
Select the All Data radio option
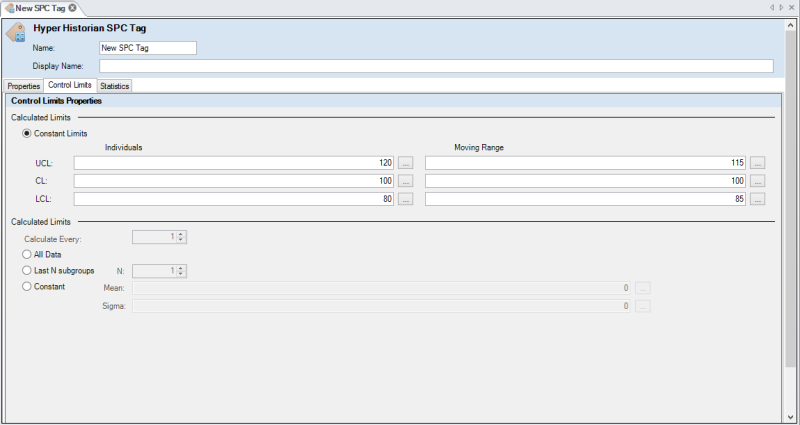(x=27, y=254)
